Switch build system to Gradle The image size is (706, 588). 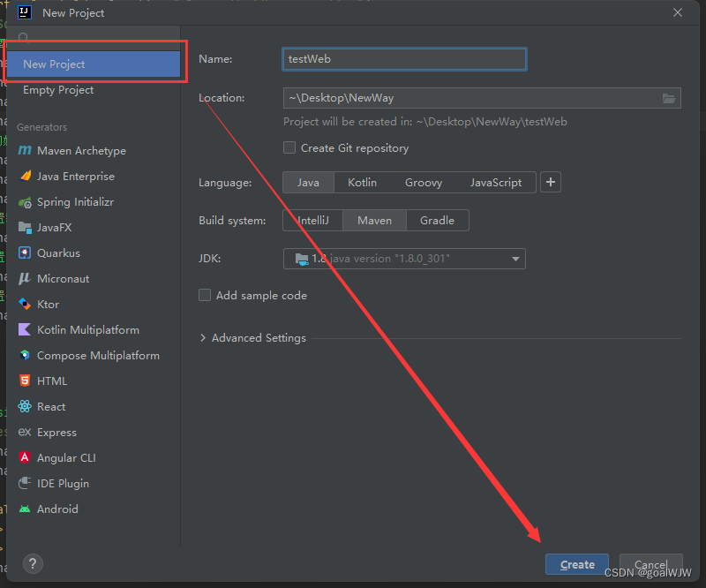(x=437, y=221)
